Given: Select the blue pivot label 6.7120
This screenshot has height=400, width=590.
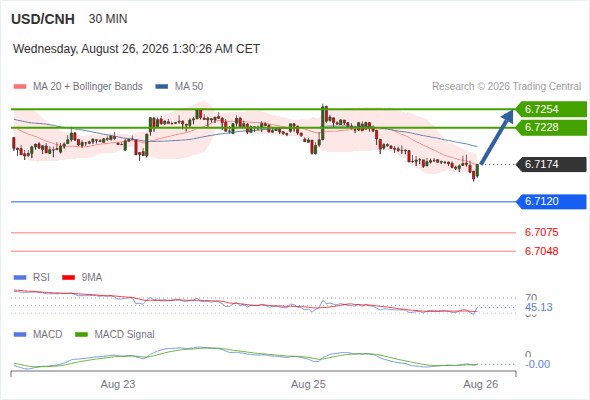Looking at the screenshot, I should 551,201.
